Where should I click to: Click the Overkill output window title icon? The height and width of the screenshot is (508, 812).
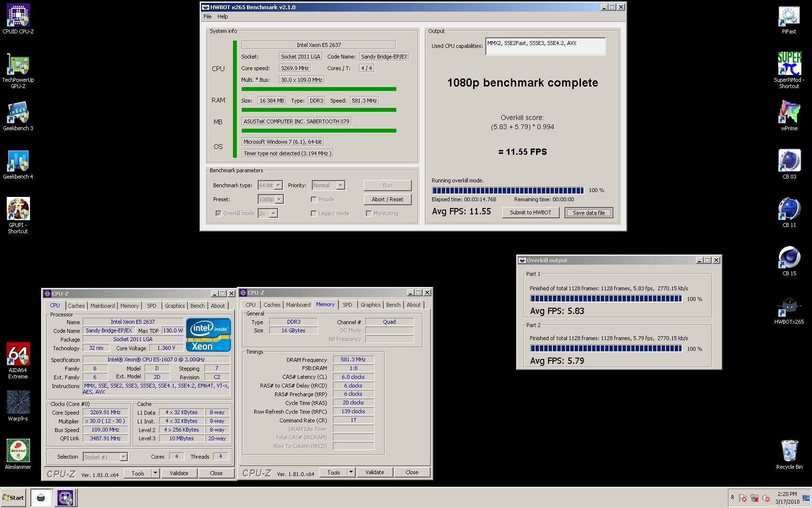pyautogui.click(x=522, y=260)
